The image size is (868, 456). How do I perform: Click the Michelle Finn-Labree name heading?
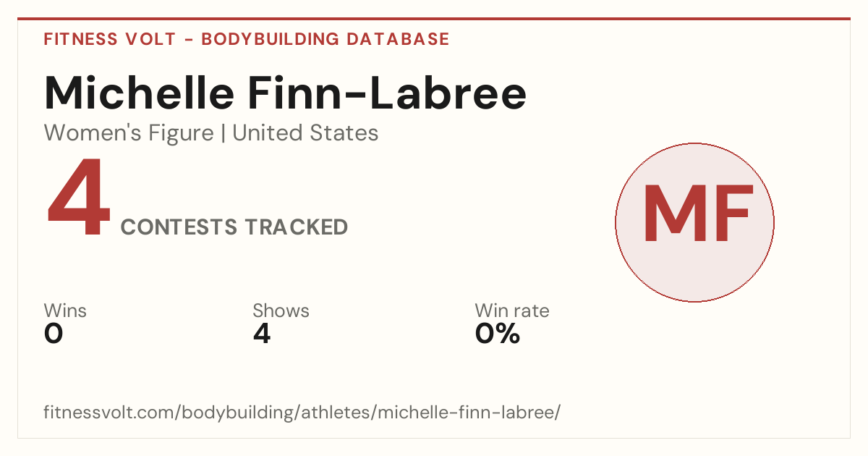coord(285,93)
